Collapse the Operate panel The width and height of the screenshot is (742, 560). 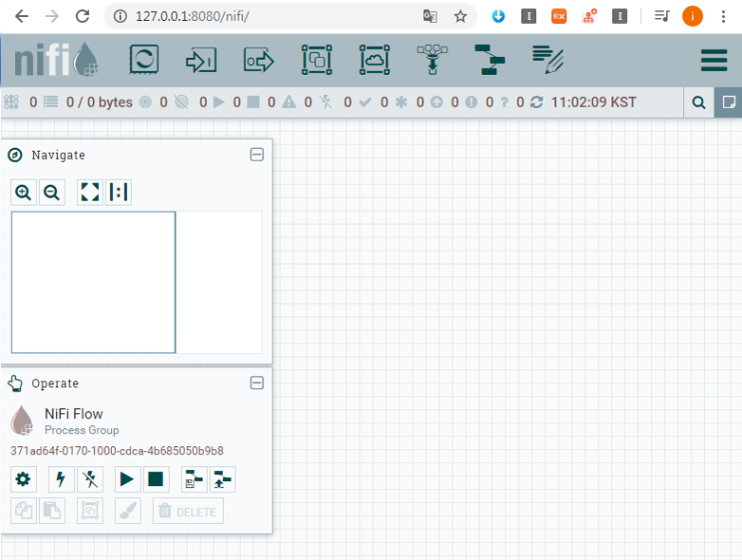pos(257,382)
